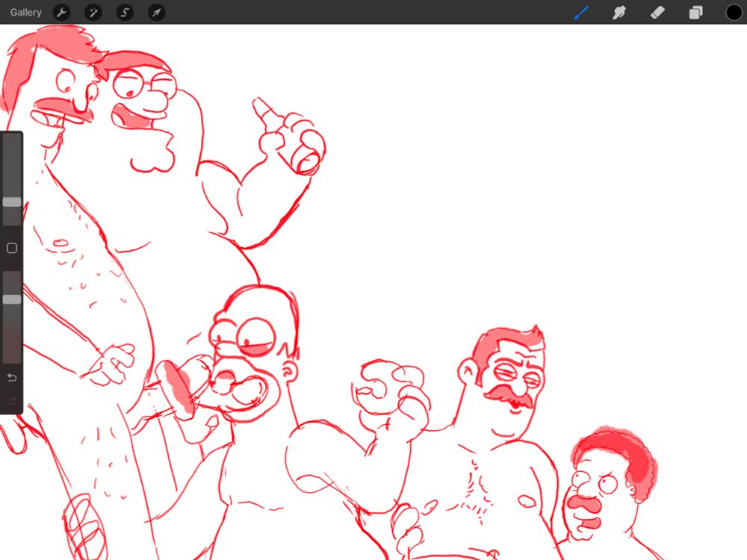This screenshot has height=560, width=747.
Task: Open the Layers panel
Action: (x=695, y=13)
